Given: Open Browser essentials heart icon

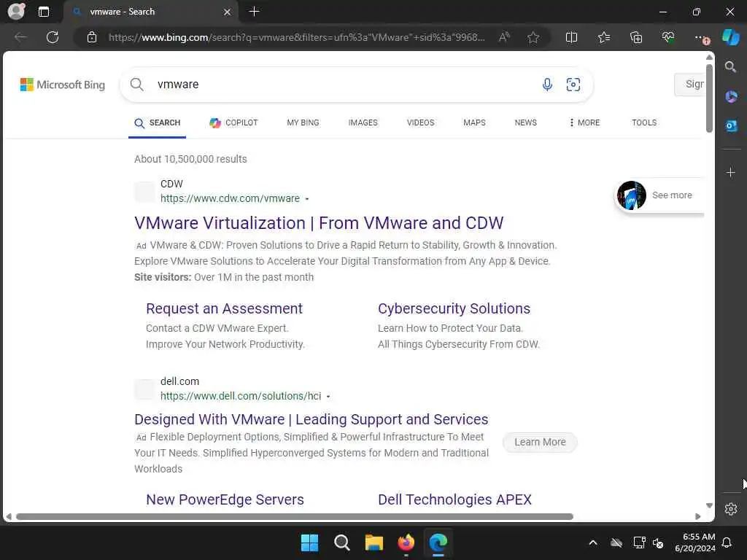Looking at the screenshot, I should (x=668, y=37).
